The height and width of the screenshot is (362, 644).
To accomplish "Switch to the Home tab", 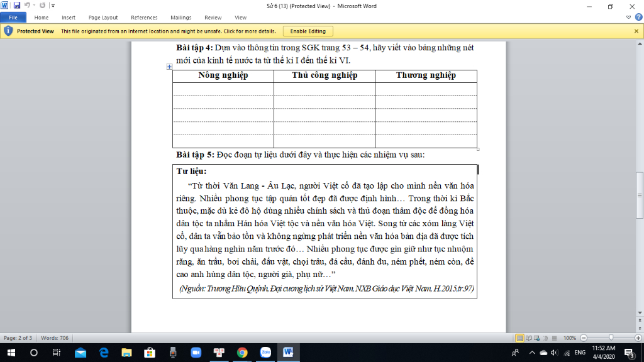I will pyautogui.click(x=42, y=18).
